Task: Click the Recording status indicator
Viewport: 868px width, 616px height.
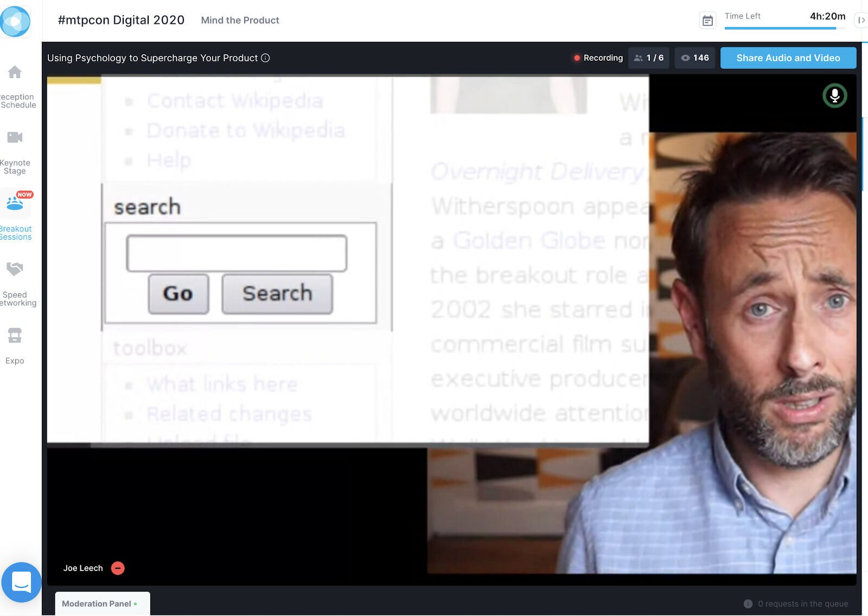Action: [x=598, y=58]
